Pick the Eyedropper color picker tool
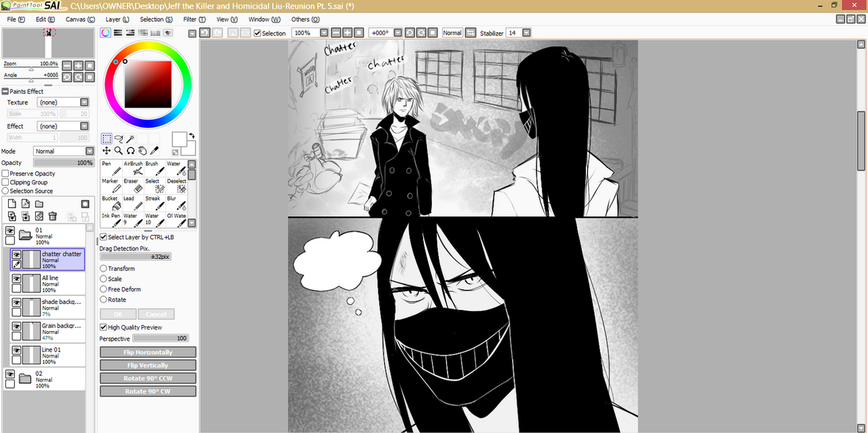This screenshot has height=433, width=868. [x=155, y=151]
